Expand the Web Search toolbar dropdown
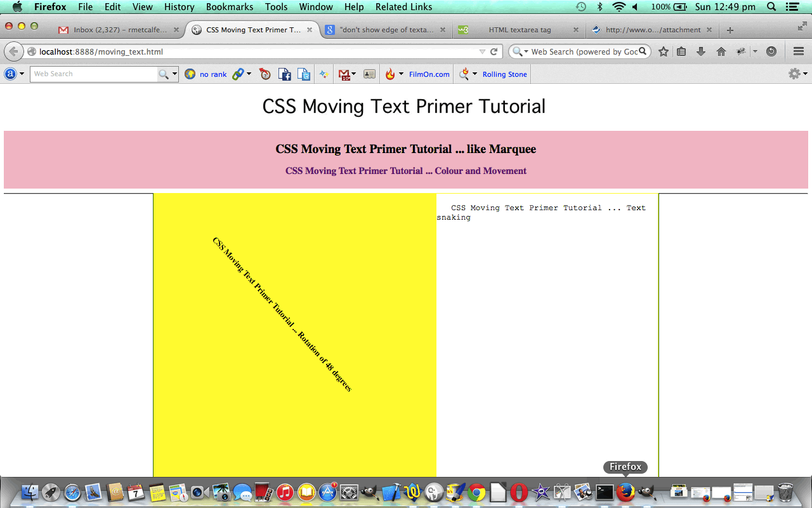The width and height of the screenshot is (812, 508). pyautogui.click(x=174, y=74)
